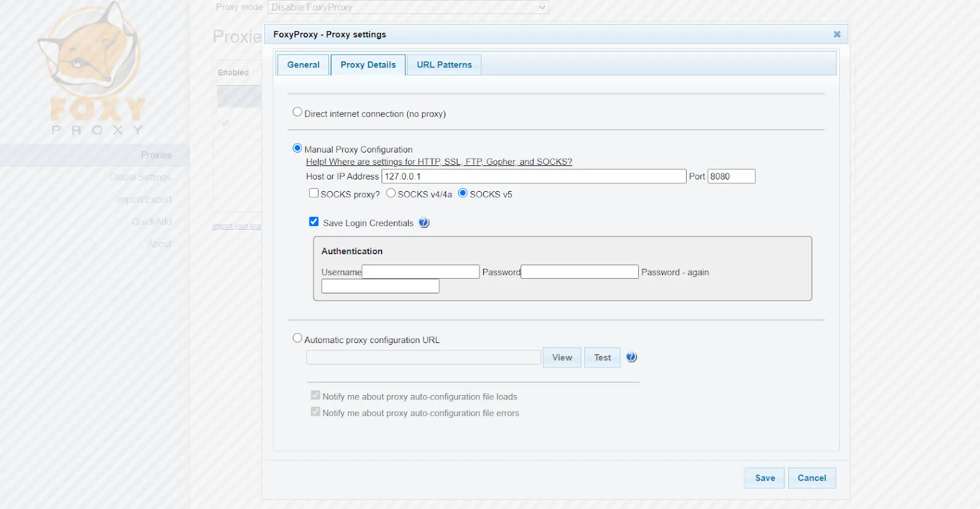Click the Import your proxies link

[237, 226]
